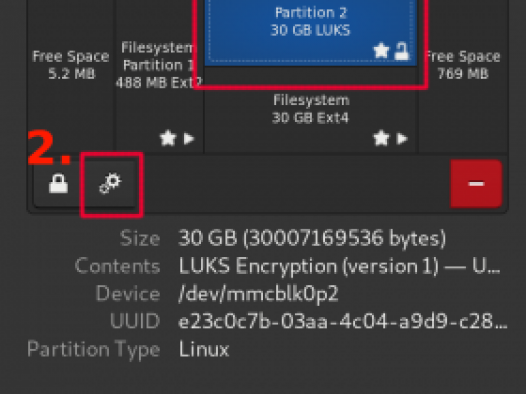Screen dimensions: 526x394
Task: Click the Size value 30007169536 bytes text
Action: click(312, 238)
